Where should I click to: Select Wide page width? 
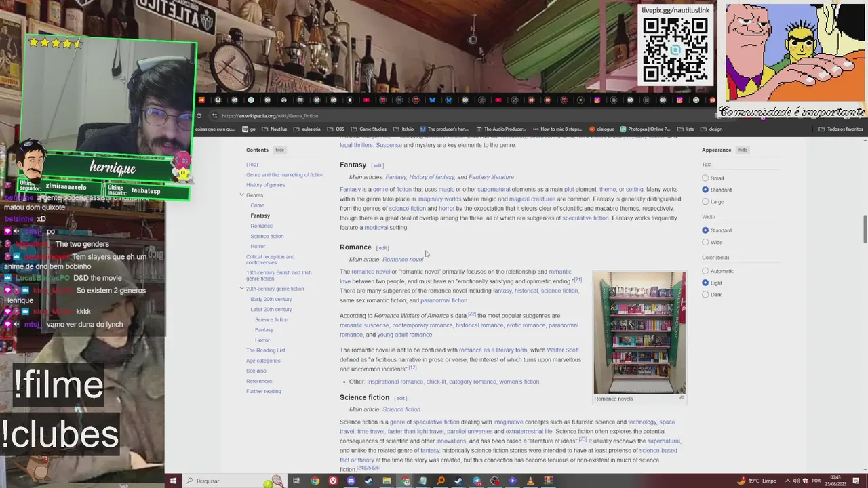[x=705, y=242]
